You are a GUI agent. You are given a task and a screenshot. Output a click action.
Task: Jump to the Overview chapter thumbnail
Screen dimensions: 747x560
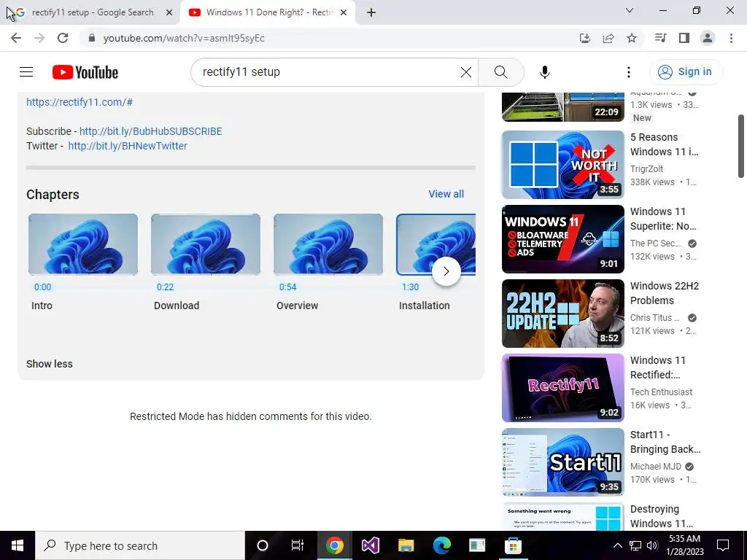tap(328, 244)
